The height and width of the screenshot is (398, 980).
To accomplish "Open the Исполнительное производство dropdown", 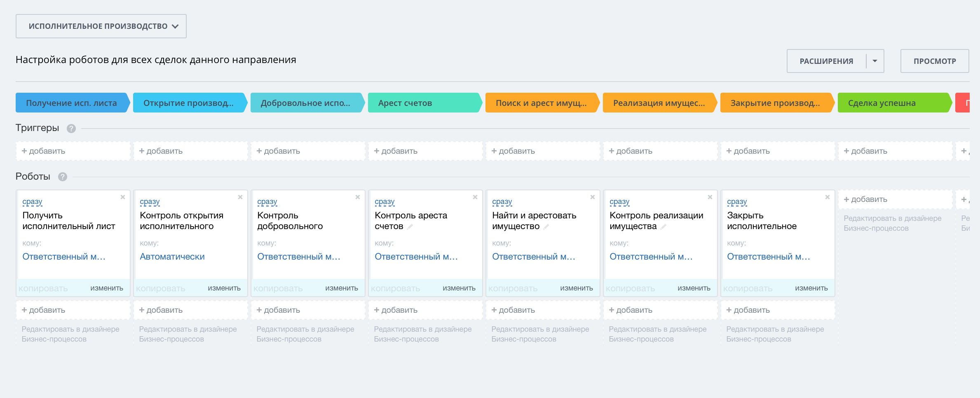I will [101, 26].
